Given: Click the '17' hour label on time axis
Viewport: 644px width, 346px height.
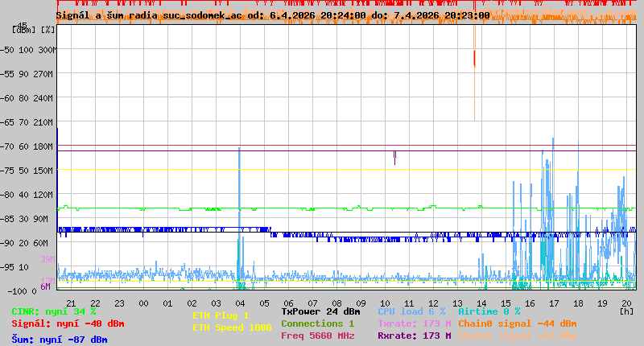Looking at the screenshot, I should 554,303.
